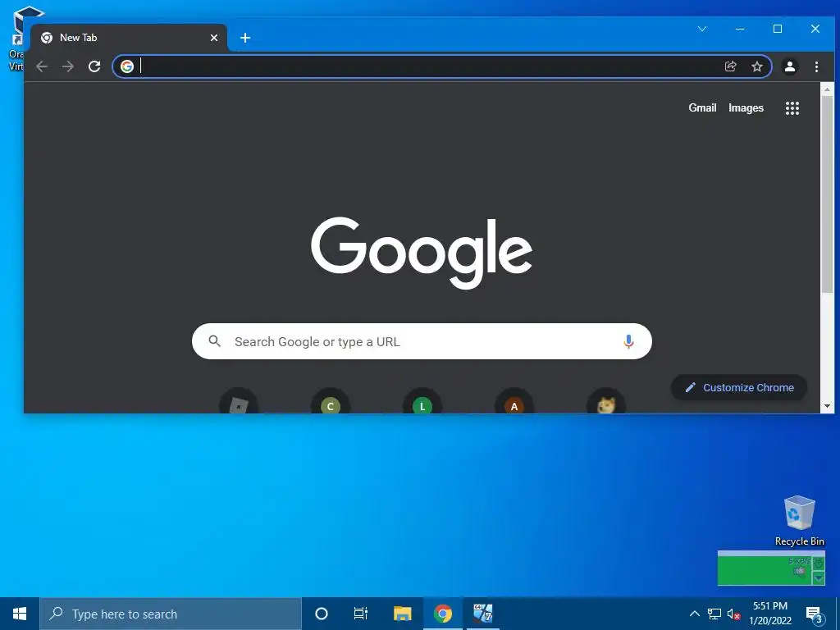This screenshot has width=840, height=630.
Task: Click the scrollbar up arrow
Action: click(827, 89)
